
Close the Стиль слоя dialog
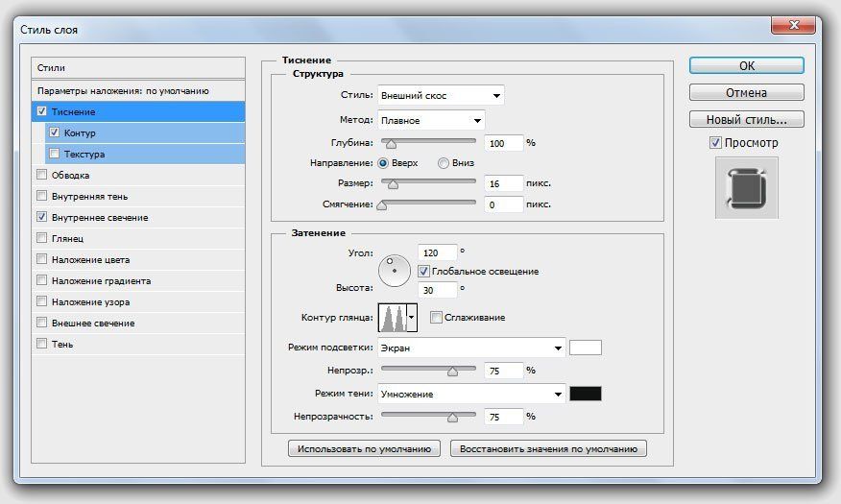tap(794, 25)
